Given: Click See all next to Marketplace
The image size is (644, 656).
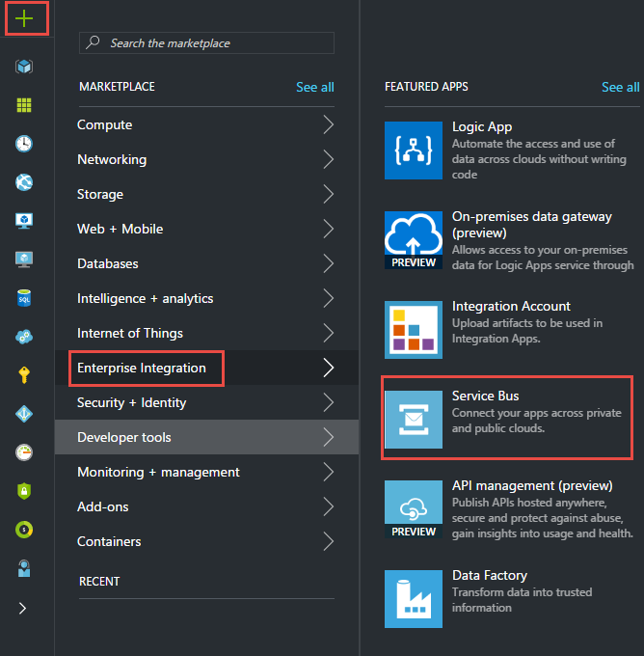Looking at the screenshot, I should click(315, 87).
